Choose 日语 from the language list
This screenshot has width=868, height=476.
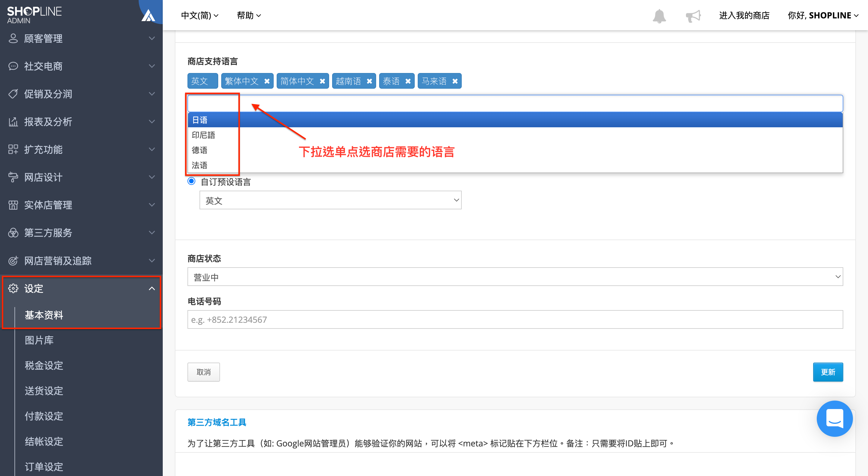tap(515, 120)
